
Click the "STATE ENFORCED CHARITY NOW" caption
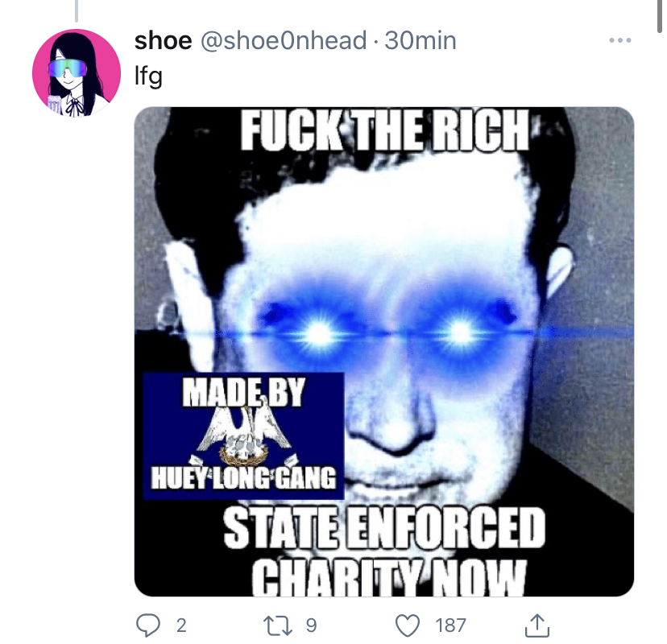pyautogui.click(x=384, y=551)
